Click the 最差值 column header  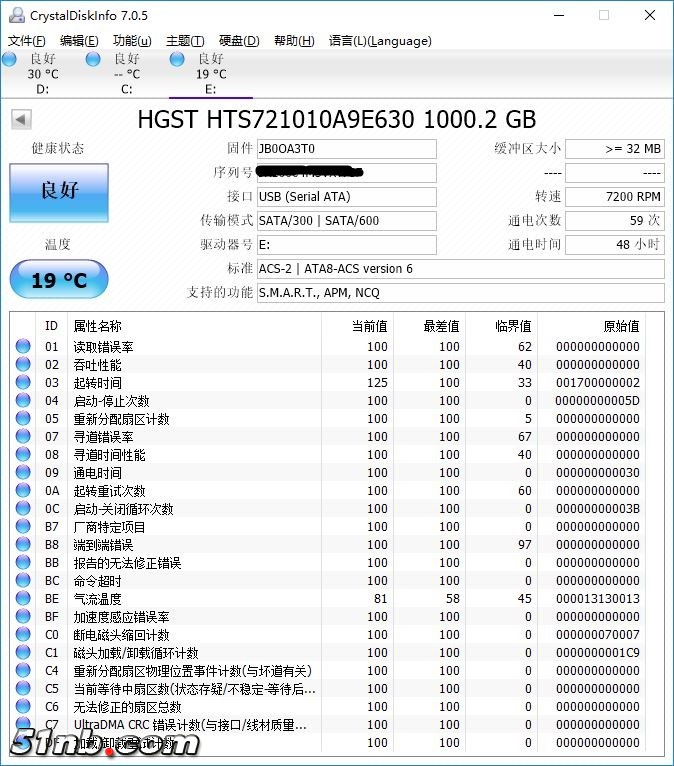pyautogui.click(x=429, y=326)
